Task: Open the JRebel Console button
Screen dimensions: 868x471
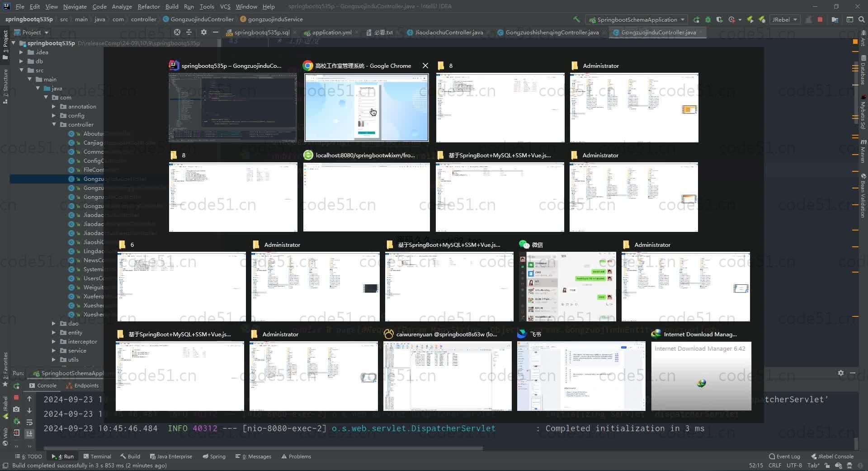Action: click(x=832, y=456)
